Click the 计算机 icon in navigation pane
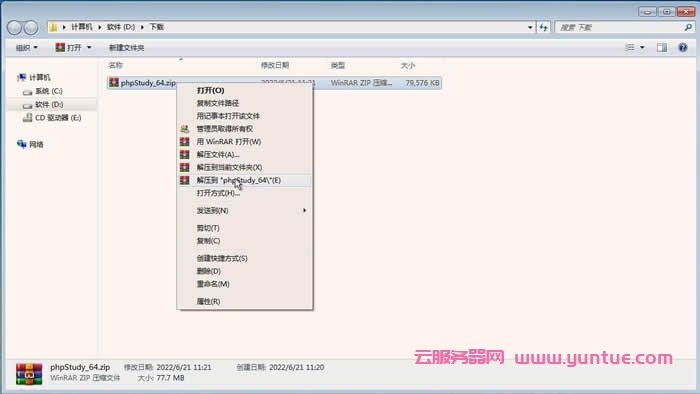Viewport: 700px width, 394px height. [x=21, y=78]
